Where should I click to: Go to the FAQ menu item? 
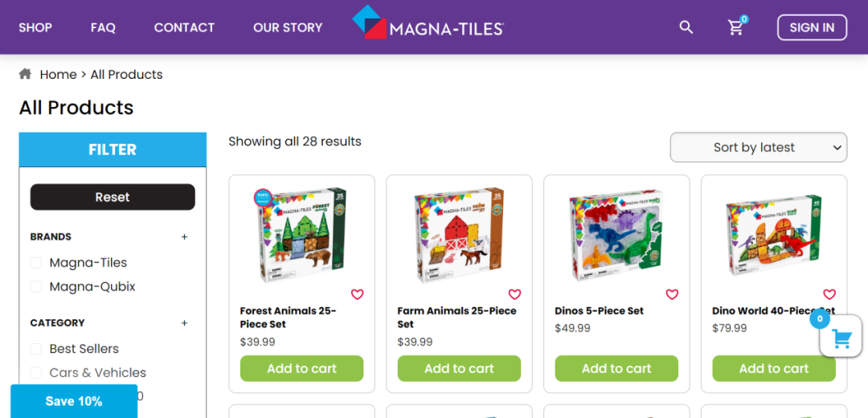pos(103,27)
